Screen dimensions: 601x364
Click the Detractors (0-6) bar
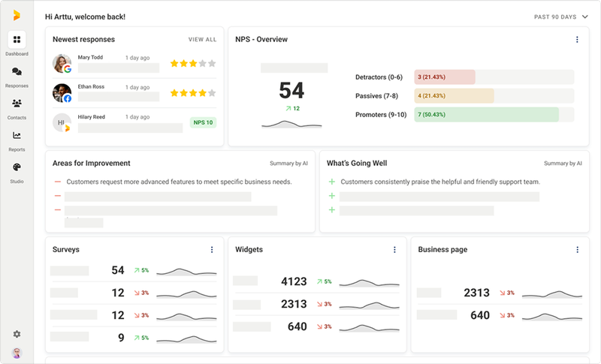tap(445, 77)
